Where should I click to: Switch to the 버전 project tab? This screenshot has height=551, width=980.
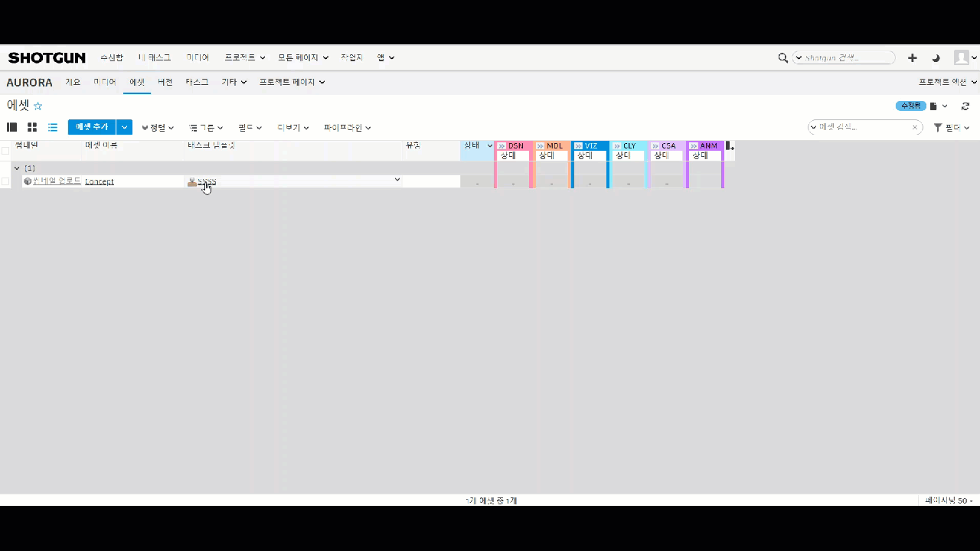[x=165, y=82]
